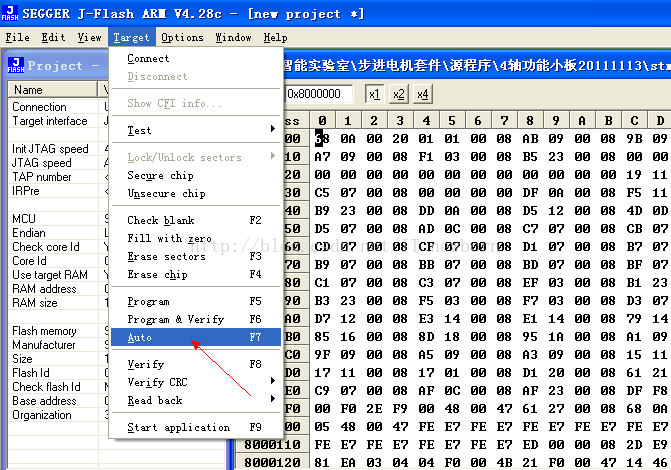Image resolution: width=671 pixels, height=470 pixels.
Task: Choose Connect from Target menu
Action: click(x=196, y=58)
